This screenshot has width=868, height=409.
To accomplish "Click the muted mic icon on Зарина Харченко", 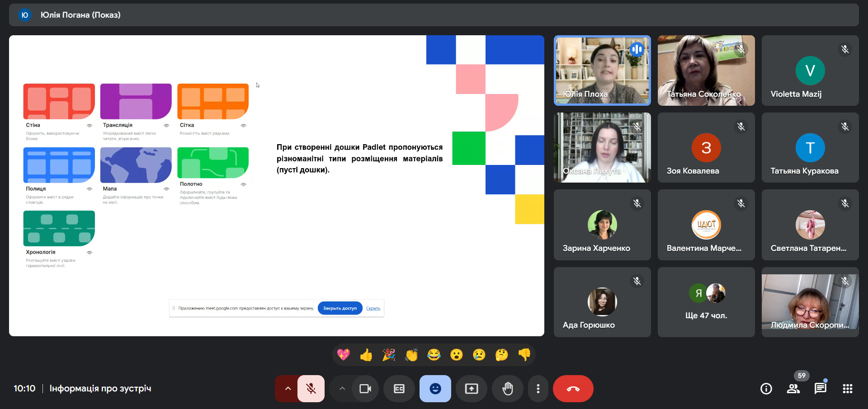I will (637, 203).
